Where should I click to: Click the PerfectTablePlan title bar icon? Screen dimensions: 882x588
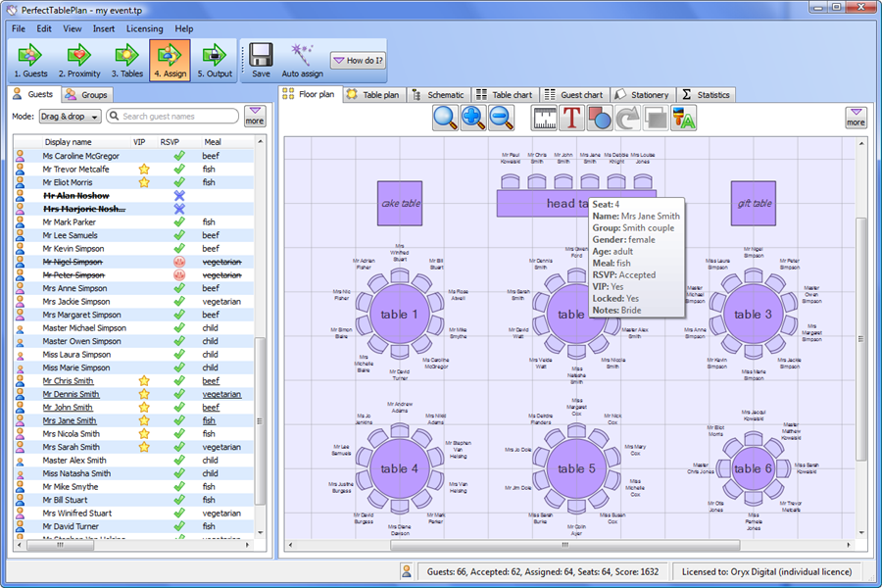12,10
